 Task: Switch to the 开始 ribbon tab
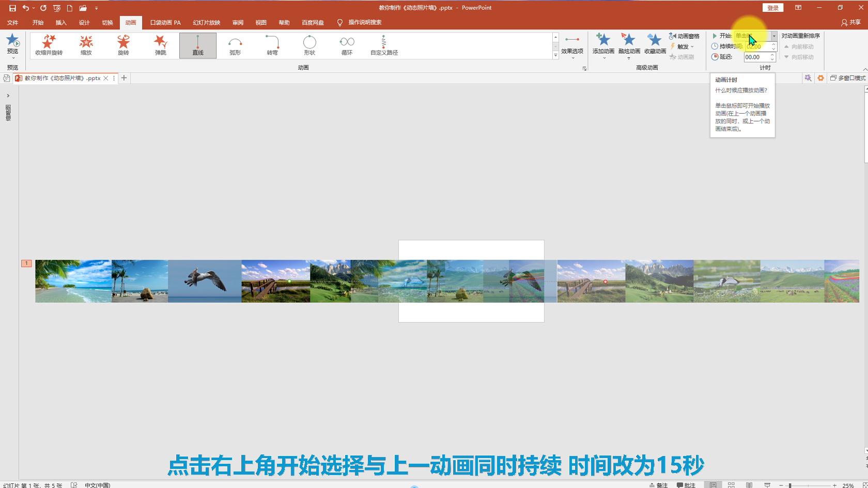pyautogui.click(x=38, y=23)
